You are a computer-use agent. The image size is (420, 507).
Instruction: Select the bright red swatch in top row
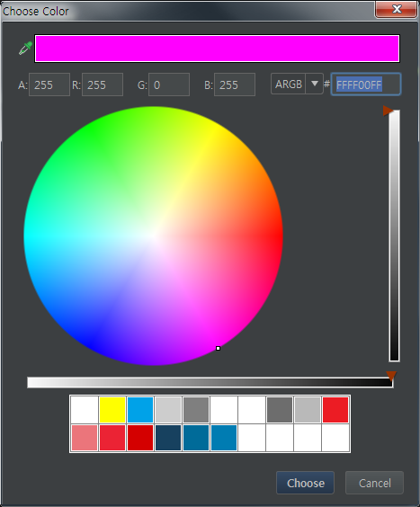(x=335, y=410)
